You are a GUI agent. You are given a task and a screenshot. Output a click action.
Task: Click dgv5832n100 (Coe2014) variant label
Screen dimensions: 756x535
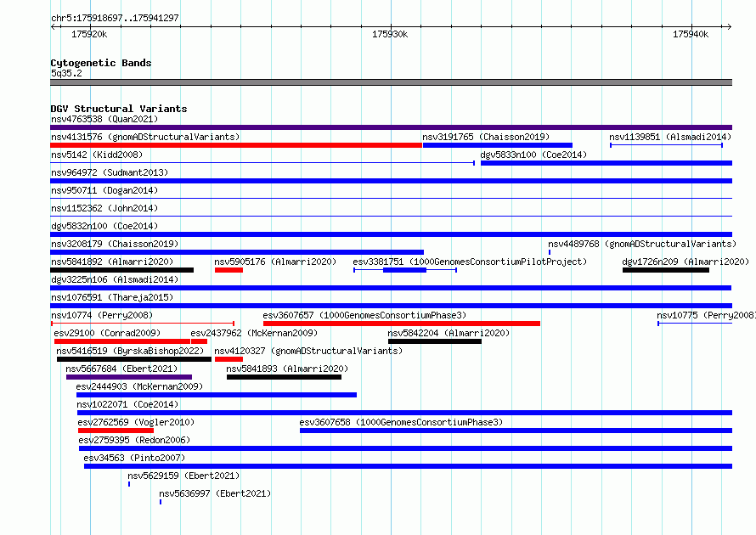pos(104,226)
